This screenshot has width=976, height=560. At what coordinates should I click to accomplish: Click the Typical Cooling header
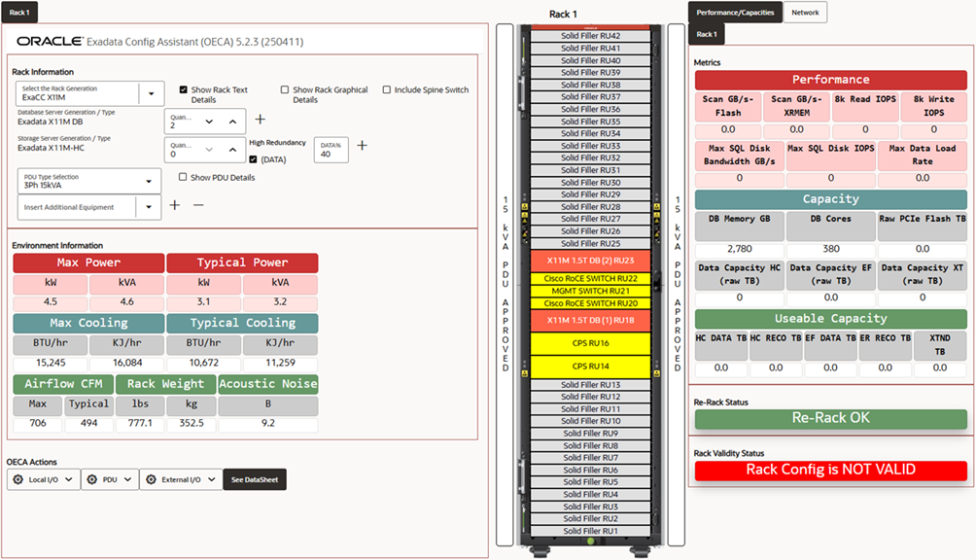pos(242,324)
